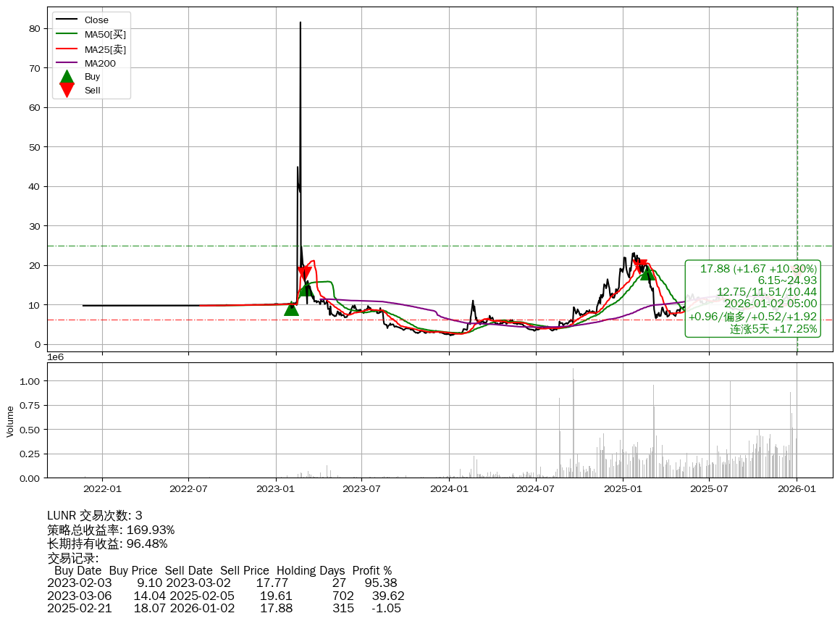Click the 长期持有收益 96.48% text
840x621 pixels.
[107, 543]
